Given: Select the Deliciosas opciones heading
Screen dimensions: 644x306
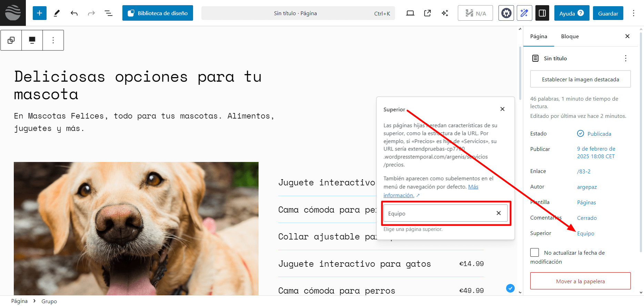Looking at the screenshot, I should point(138,85).
